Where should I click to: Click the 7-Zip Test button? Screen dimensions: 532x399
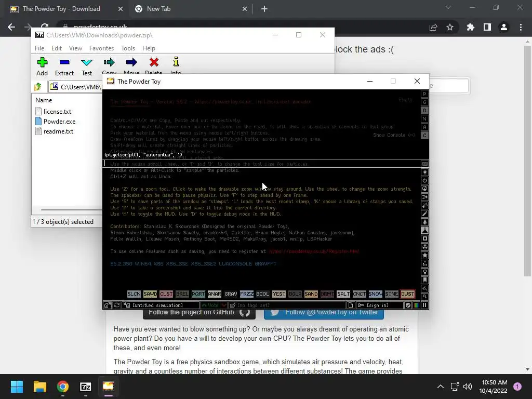tap(87, 66)
